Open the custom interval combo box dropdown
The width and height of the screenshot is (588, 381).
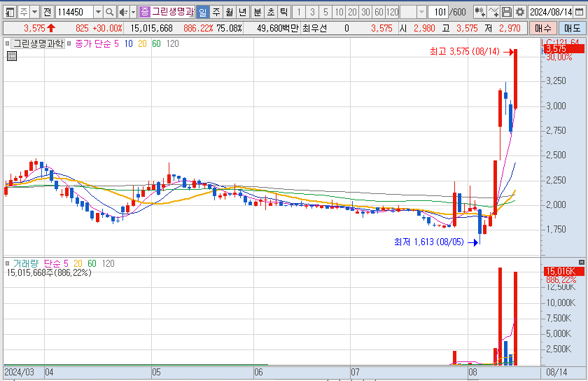421,12
